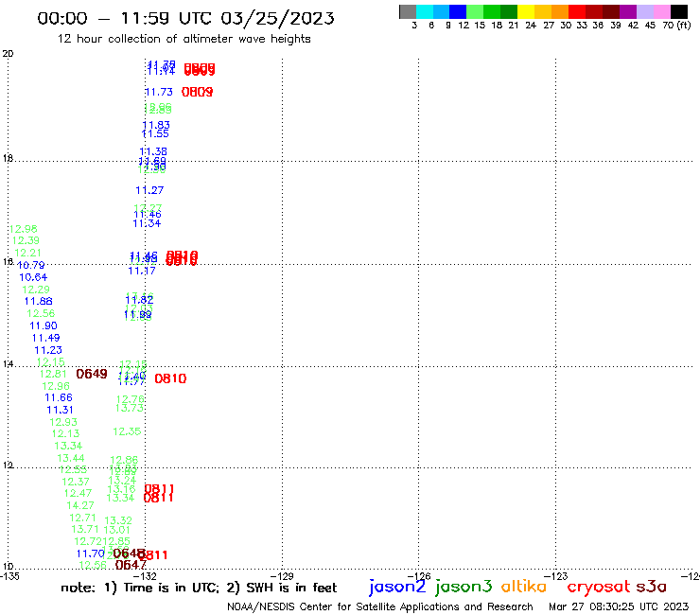The image size is (700, 615).
Task: Click the blue wave height value 11.88
Action: pos(38,302)
